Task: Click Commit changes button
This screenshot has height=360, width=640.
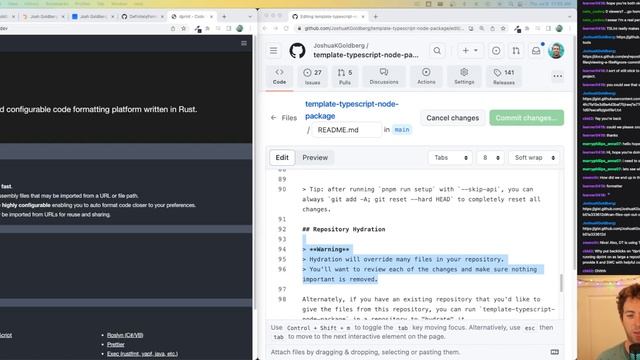Action: tap(527, 118)
